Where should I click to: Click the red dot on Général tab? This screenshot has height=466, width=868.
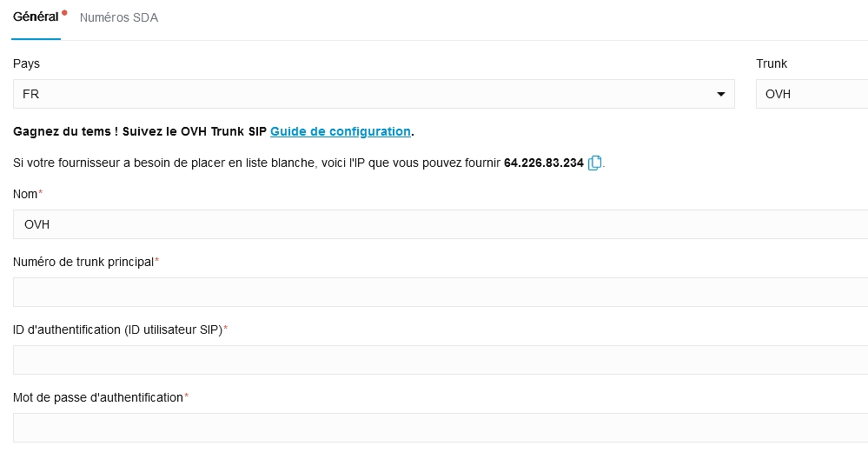(64, 12)
